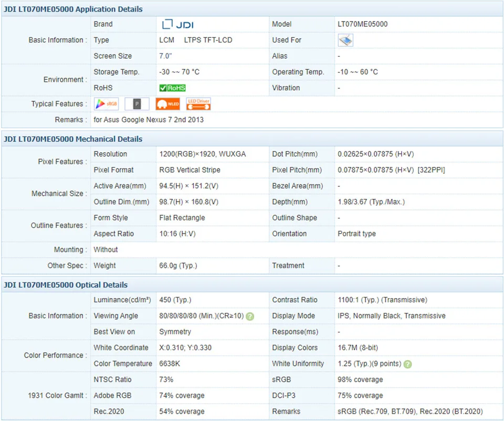Click the 'Mechanical Size :' group label
The height and width of the screenshot is (421, 504).
59,194
